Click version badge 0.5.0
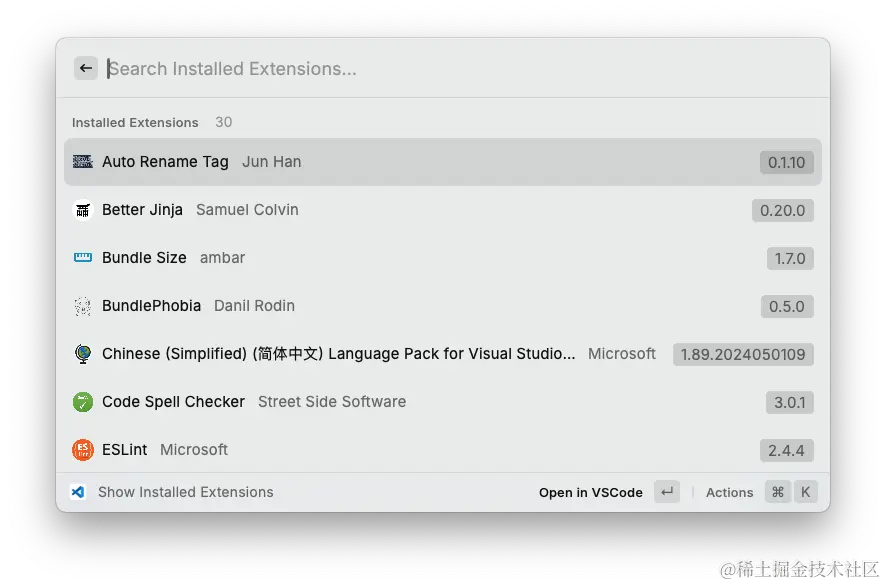The height and width of the screenshot is (586, 886). click(x=787, y=306)
